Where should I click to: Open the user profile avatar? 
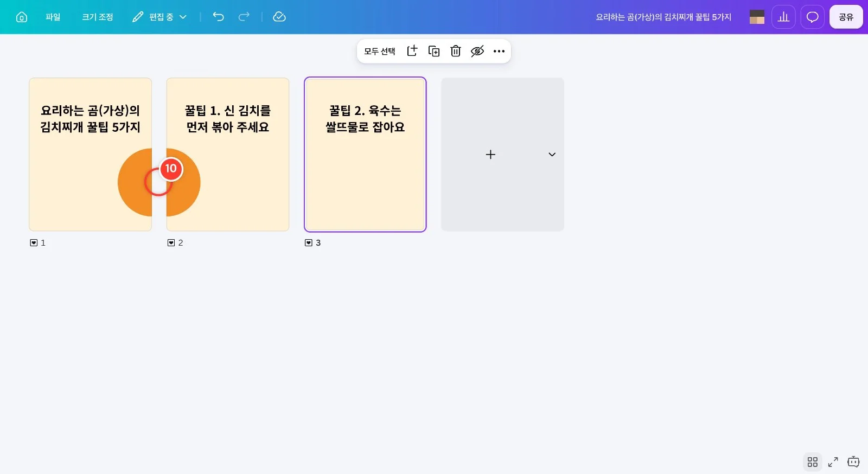[x=757, y=17]
